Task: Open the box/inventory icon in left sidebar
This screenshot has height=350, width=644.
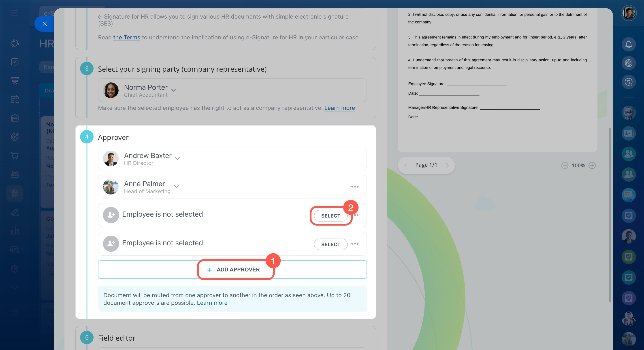Action: [15, 269]
